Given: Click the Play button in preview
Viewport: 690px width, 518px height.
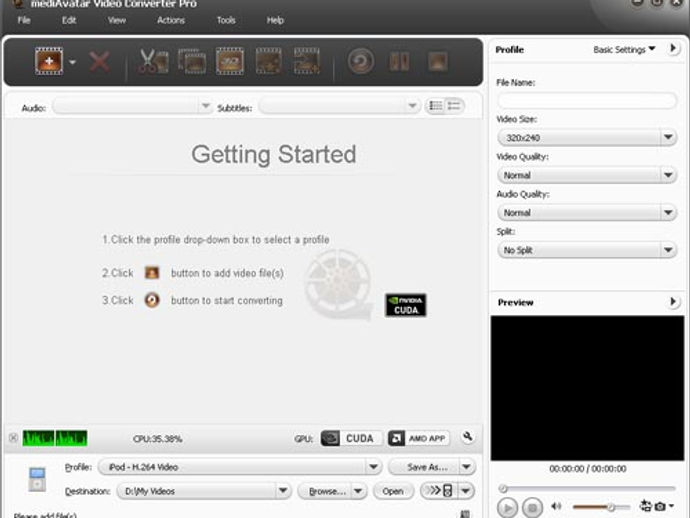Looking at the screenshot, I should click(x=507, y=508).
